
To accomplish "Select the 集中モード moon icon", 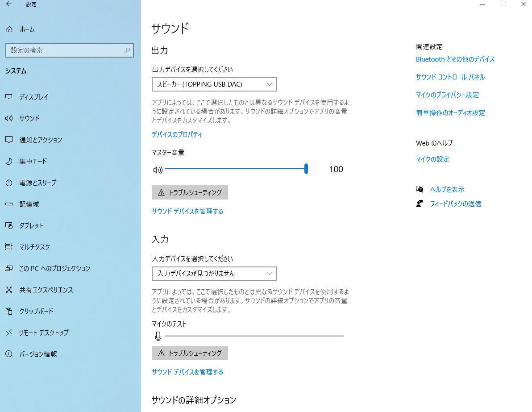I will 10,161.
